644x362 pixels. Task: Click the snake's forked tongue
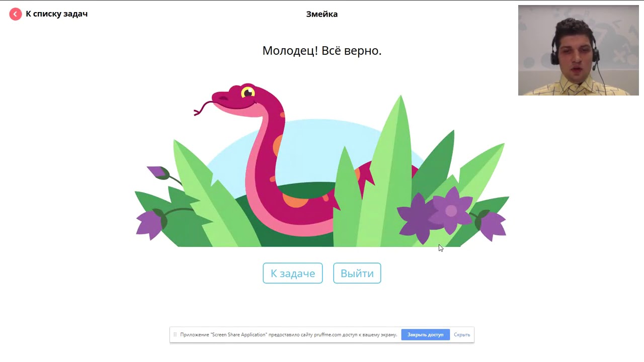pyautogui.click(x=204, y=107)
